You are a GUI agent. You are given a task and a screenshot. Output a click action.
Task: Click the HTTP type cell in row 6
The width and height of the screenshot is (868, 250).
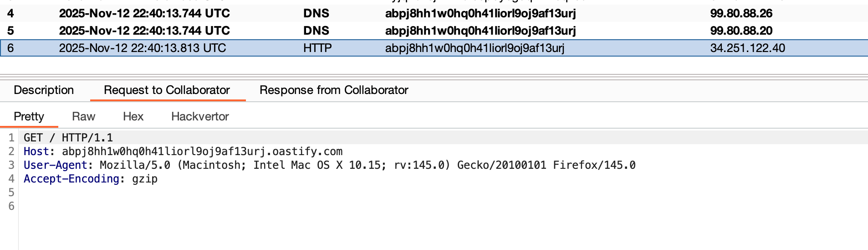[317, 48]
